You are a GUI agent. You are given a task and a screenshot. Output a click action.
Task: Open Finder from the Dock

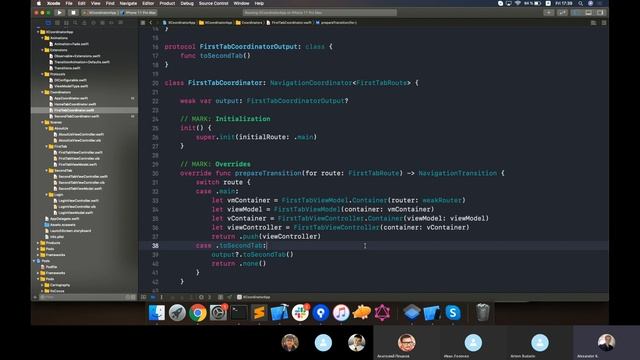point(157,313)
